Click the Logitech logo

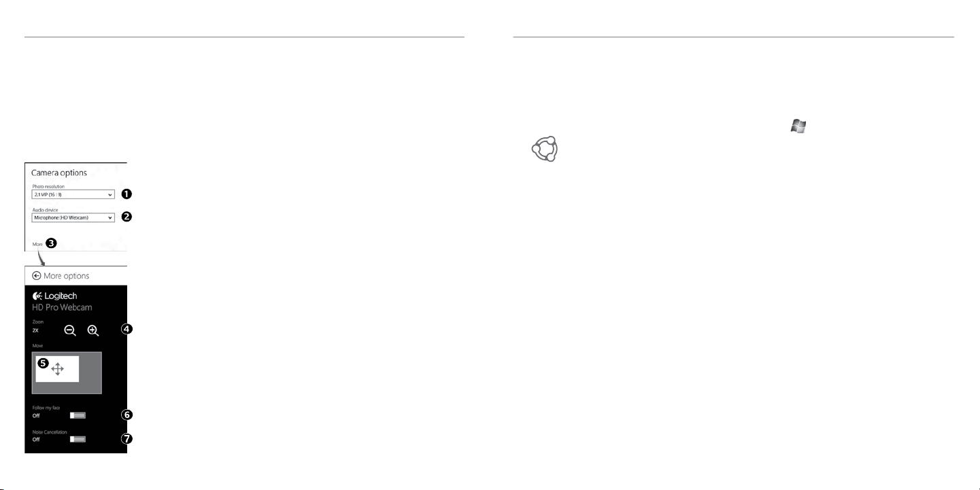click(x=55, y=296)
